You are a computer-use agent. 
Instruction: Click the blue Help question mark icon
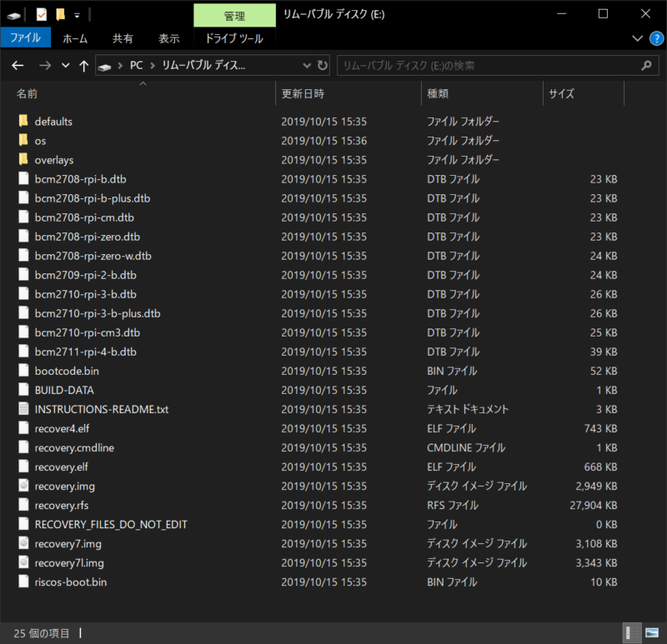pos(656,38)
